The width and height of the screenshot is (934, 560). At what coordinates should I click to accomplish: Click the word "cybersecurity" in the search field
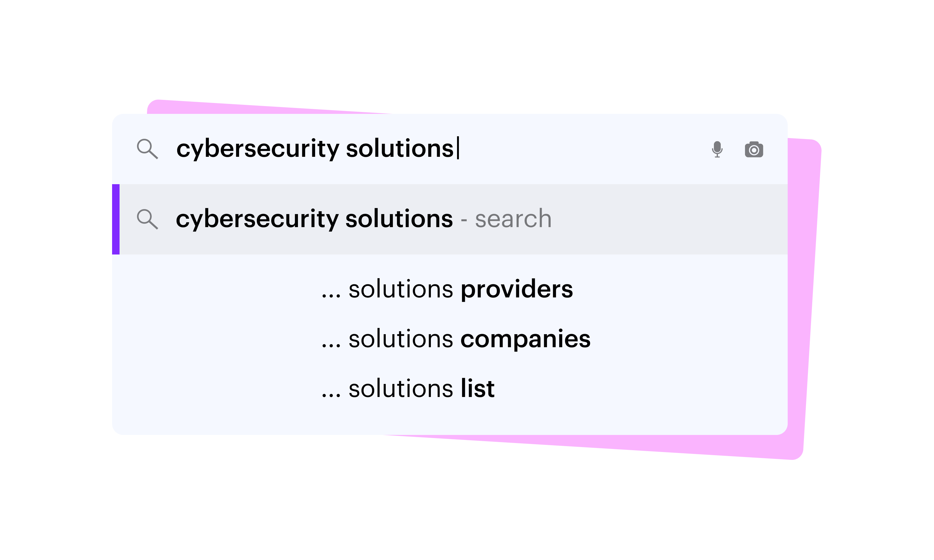click(258, 149)
